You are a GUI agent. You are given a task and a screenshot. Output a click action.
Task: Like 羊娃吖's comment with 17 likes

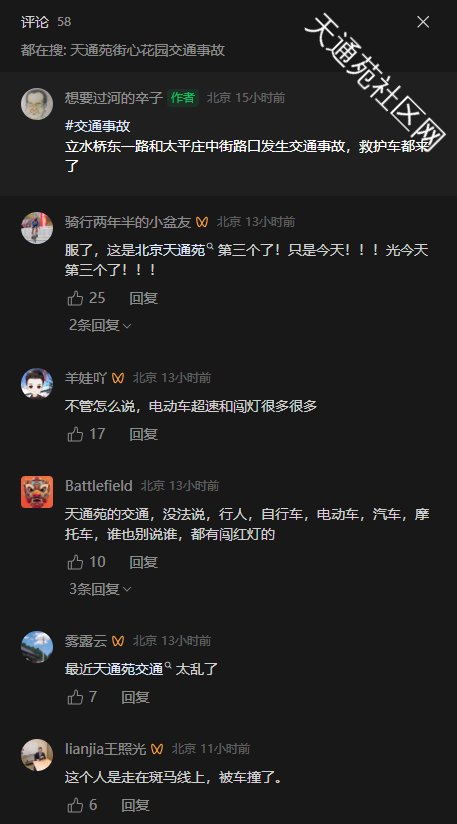coord(76,434)
